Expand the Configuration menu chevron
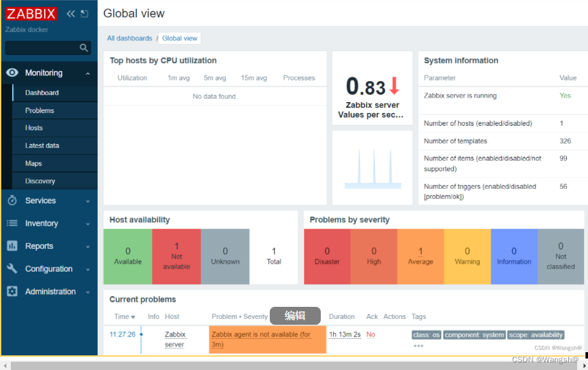The height and width of the screenshot is (370, 588). click(89, 269)
